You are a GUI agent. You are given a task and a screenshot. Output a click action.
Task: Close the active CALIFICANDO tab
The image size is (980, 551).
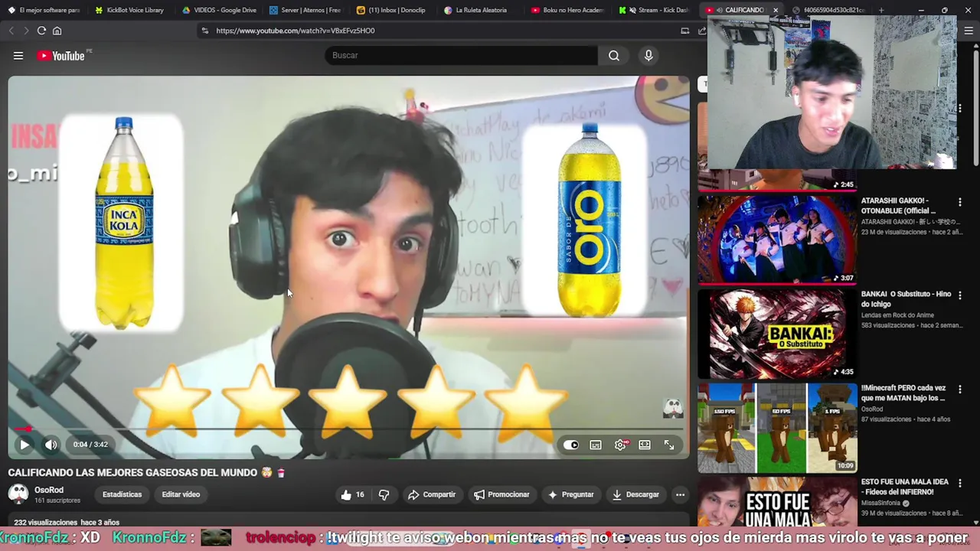775,10
